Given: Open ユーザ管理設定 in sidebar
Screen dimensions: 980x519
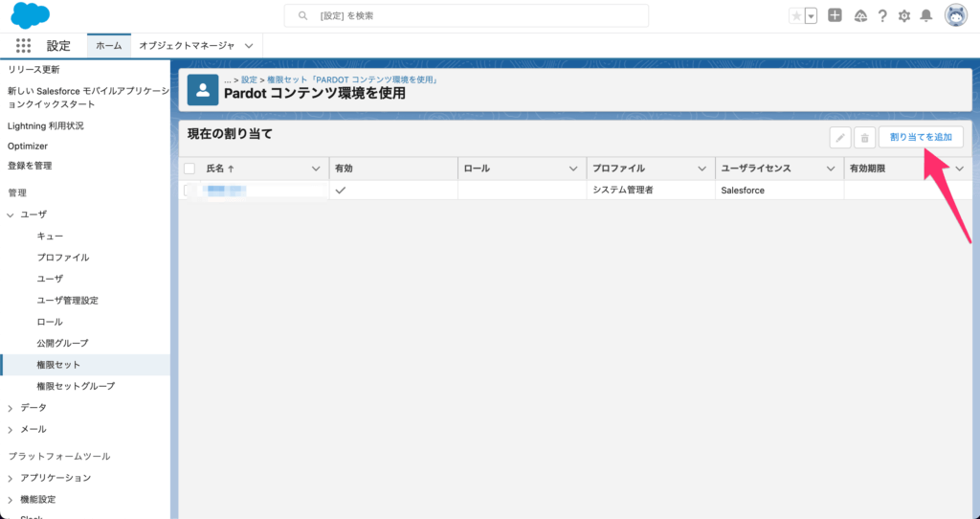Looking at the screenshot, I should (68, 300).
